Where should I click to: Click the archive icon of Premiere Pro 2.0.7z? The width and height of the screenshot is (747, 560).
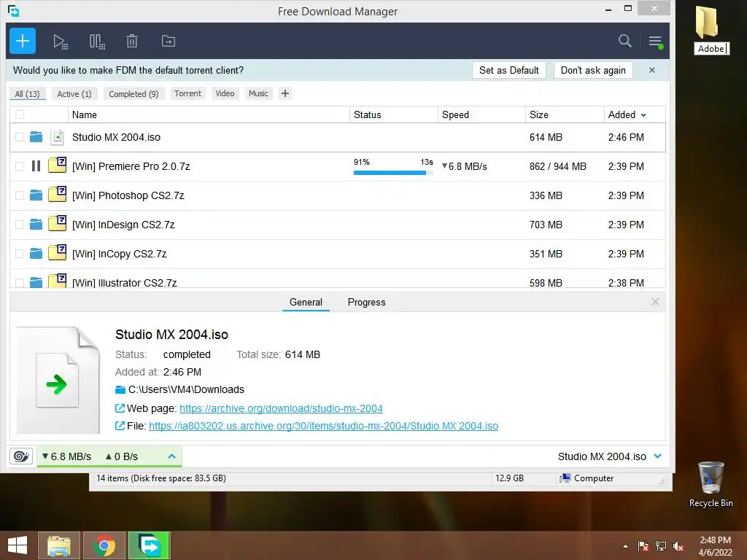pos(57,165)
